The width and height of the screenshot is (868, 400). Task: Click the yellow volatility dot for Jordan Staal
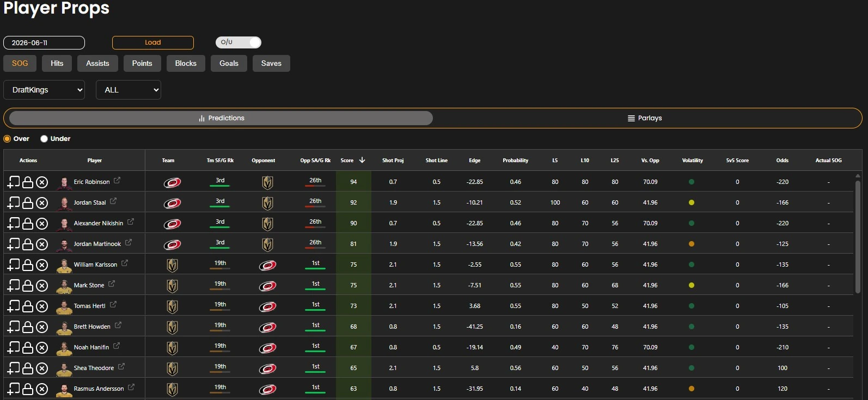692,202
